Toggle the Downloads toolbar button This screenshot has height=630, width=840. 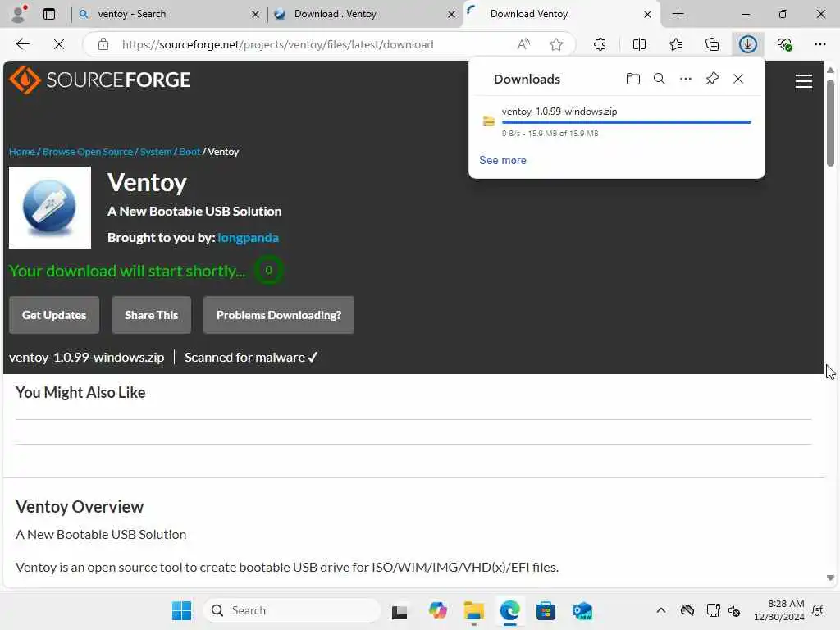tap(748, 44)
